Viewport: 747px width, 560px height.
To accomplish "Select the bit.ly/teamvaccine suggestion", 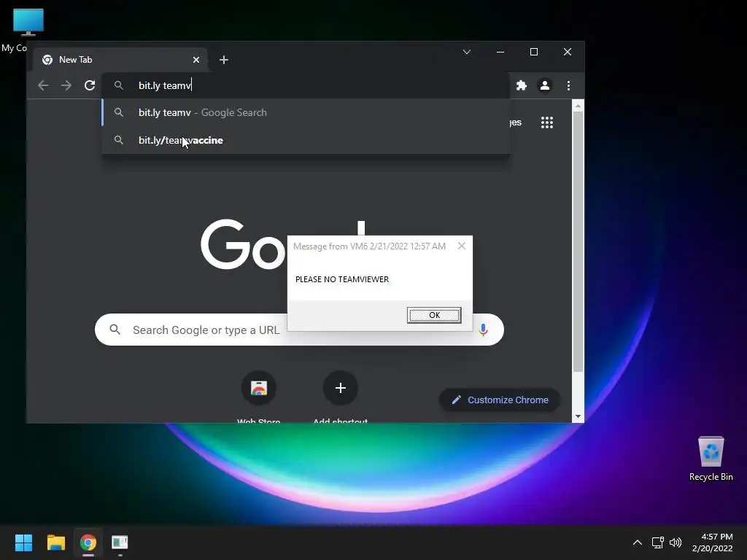I will tap(306, 141).
